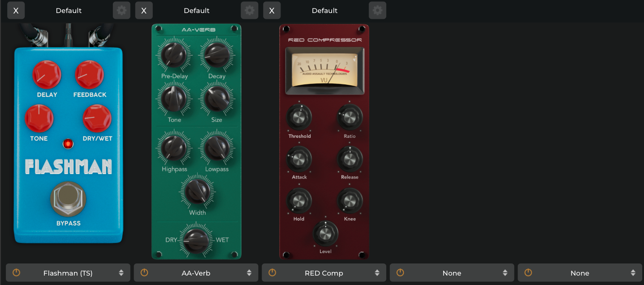Open settings gear above AA-Verb module
The image size is (644, 285).
click(x=250, y=10)
